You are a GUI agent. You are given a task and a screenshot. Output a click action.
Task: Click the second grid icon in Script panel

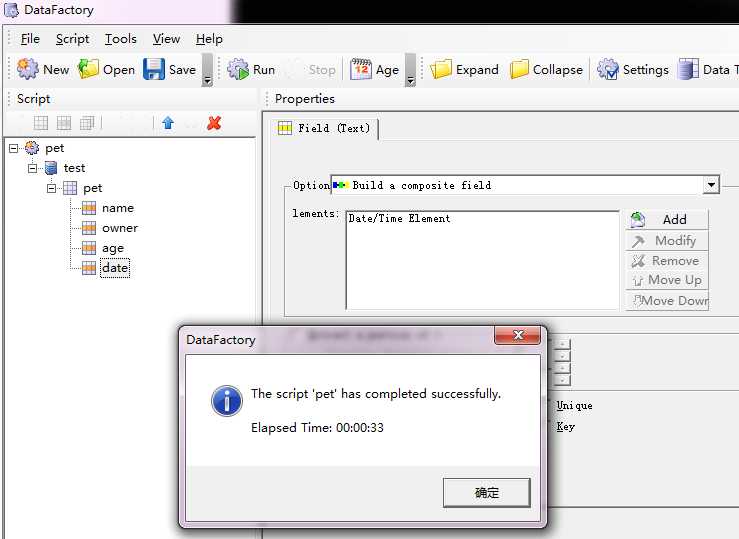pos(64,123)
